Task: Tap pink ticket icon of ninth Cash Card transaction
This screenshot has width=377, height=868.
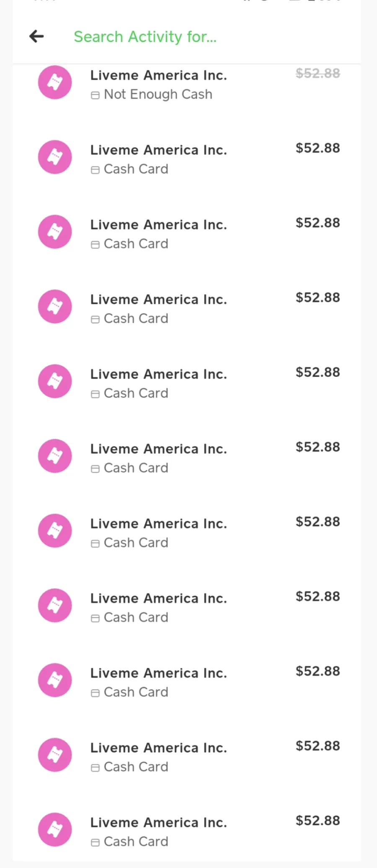Action: 55,755
